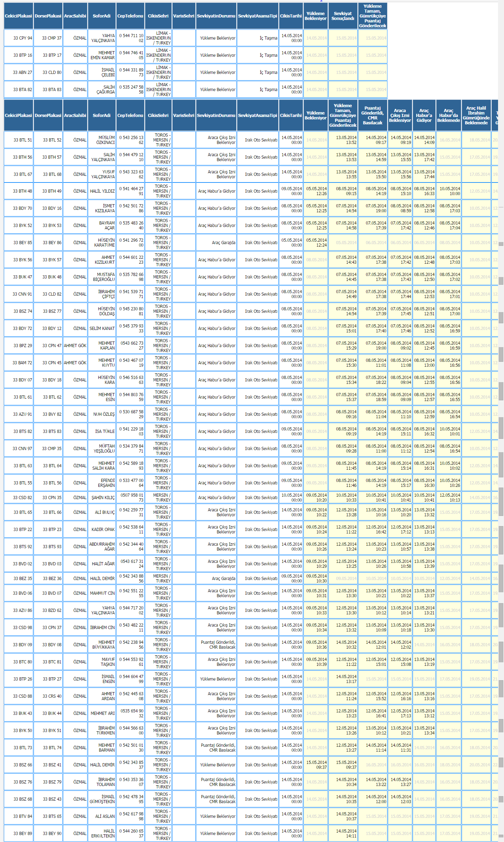504x842 pixels.
Task: Click driver cell "KADİR OPAK"
Action: [101, 529]
